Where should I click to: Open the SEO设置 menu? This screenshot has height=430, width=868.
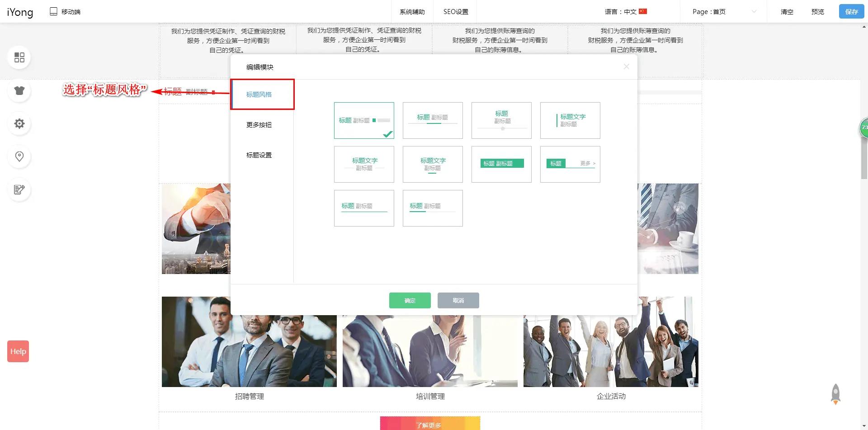pos(455,12)
